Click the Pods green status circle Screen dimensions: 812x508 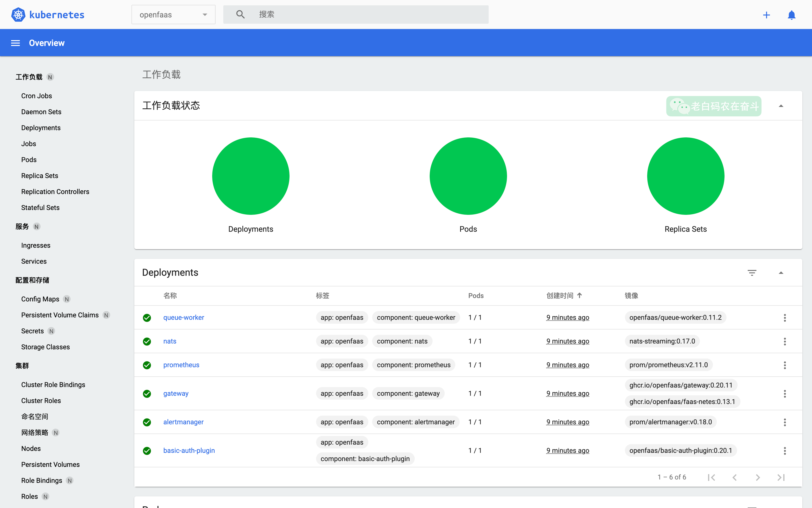468,176
